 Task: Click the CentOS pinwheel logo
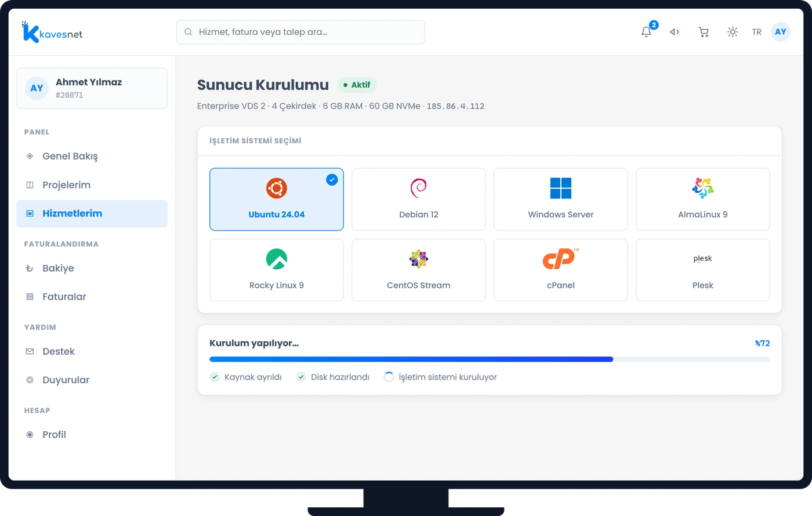pyautogui.click(x=419, y=259)
